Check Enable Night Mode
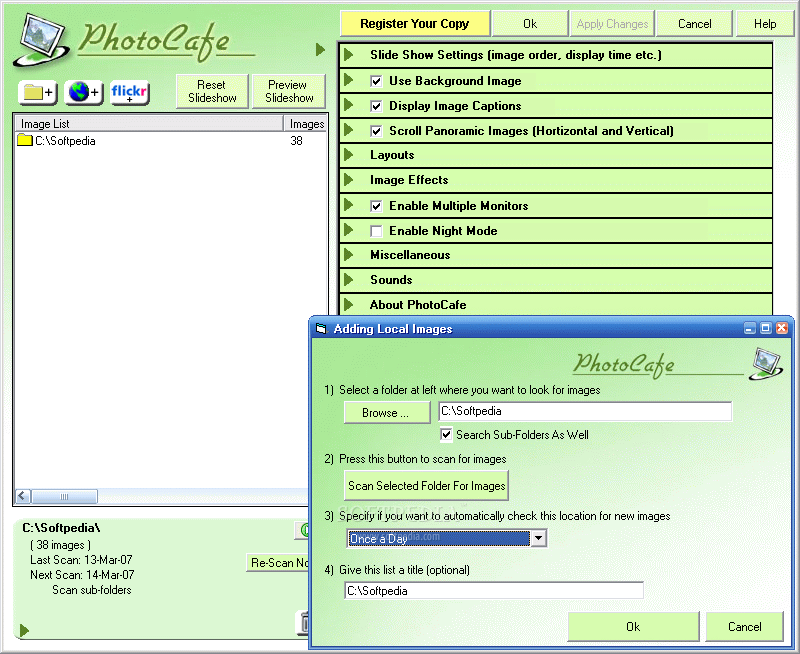This screenshot has width=800, height=654. point(376,231)
